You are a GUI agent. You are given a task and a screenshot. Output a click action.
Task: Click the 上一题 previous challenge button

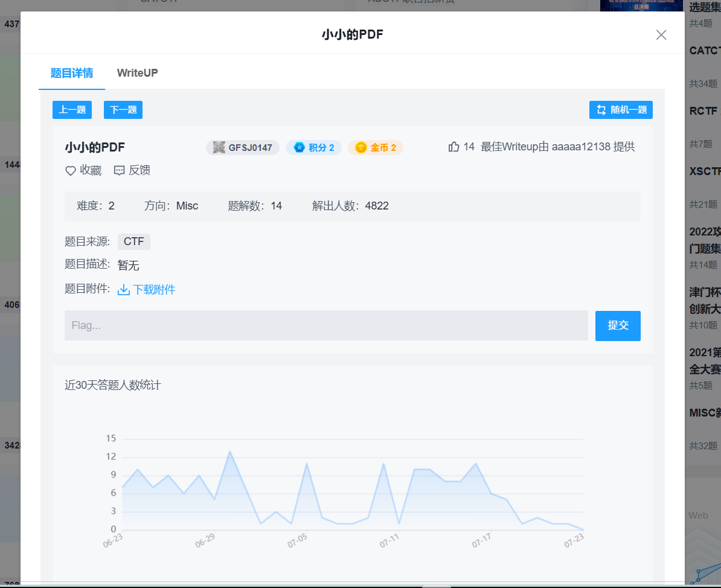tap(72, 109)
